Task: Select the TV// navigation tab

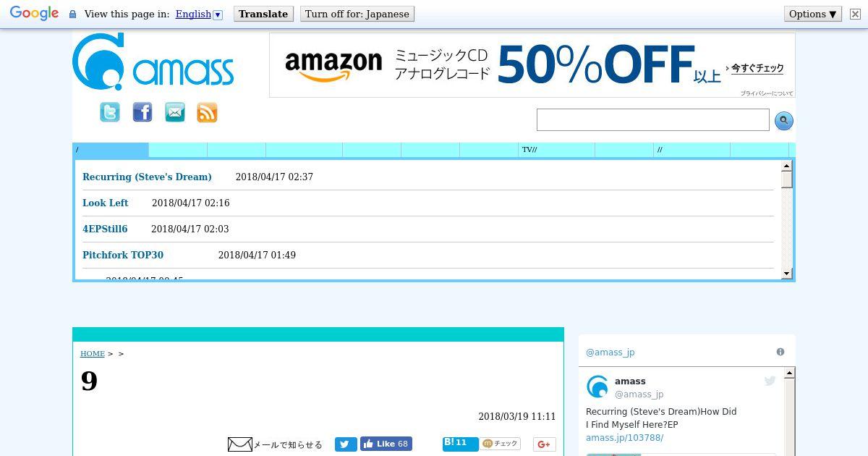Action: point(556,150)
